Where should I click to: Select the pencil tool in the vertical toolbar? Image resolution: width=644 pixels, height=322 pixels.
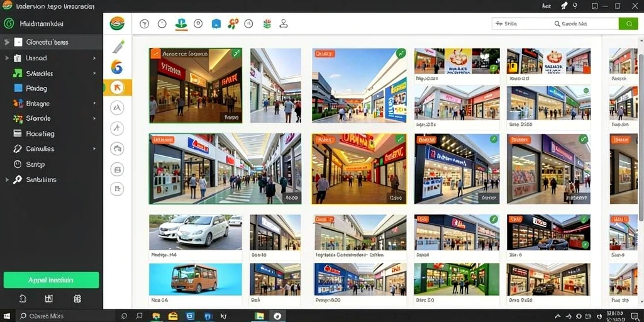[x=118, y=47]
